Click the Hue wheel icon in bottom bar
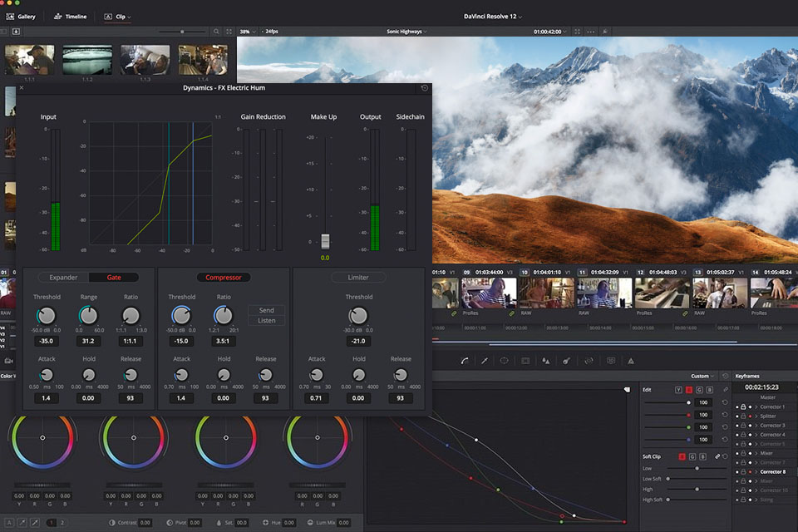798x532 pixels. point(265,522)
